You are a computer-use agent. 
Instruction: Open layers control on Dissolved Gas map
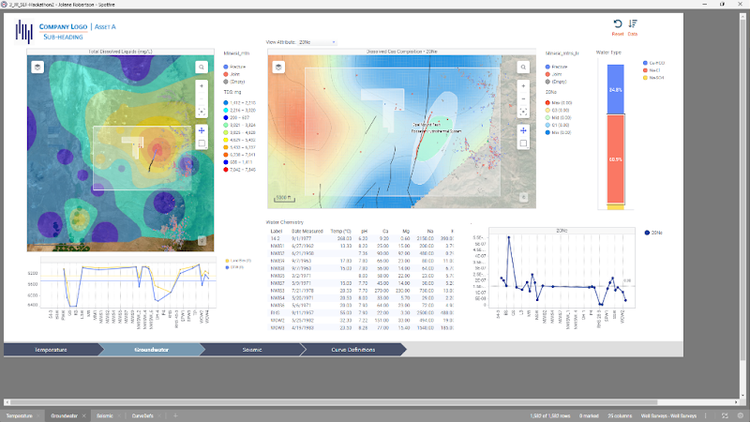pos(279,67)
